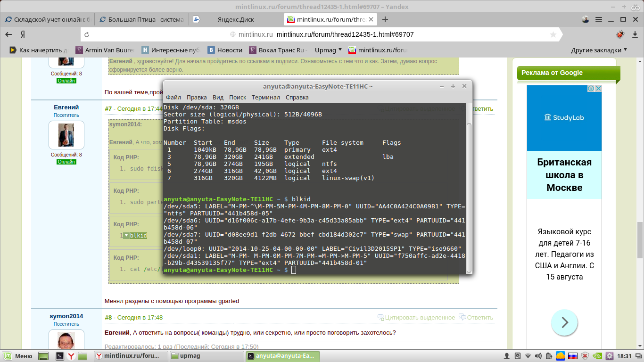Click the ad's next arrow button

click(x=564, y=323)
